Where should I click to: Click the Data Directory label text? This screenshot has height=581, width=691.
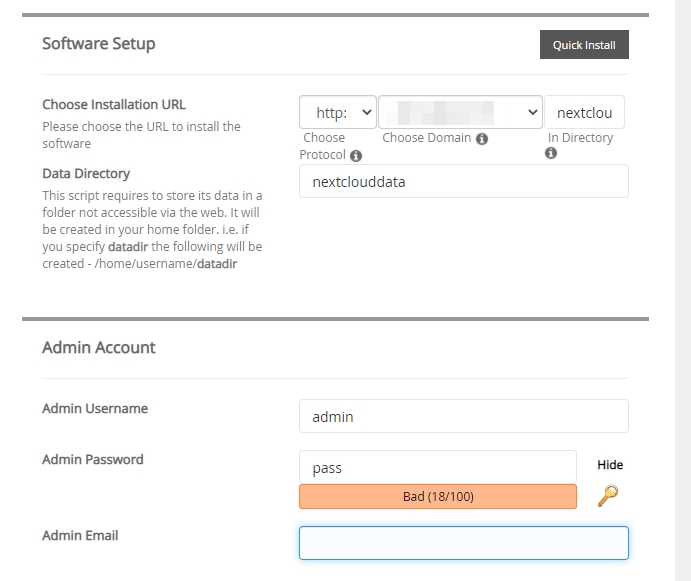(86, 174)
